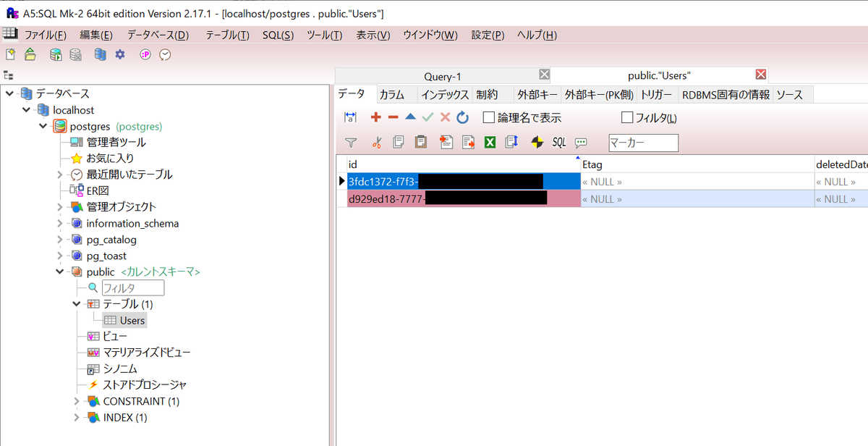The height and width of the screenshot is (446, 868).
Task: Switch to the インデックス tab
Action: point(445,94)
